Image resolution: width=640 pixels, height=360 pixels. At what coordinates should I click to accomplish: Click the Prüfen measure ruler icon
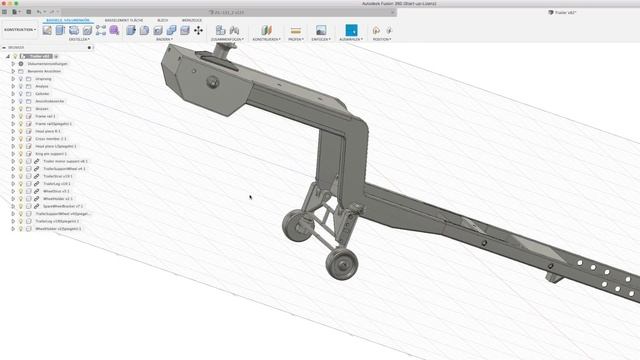coord(296,31)
